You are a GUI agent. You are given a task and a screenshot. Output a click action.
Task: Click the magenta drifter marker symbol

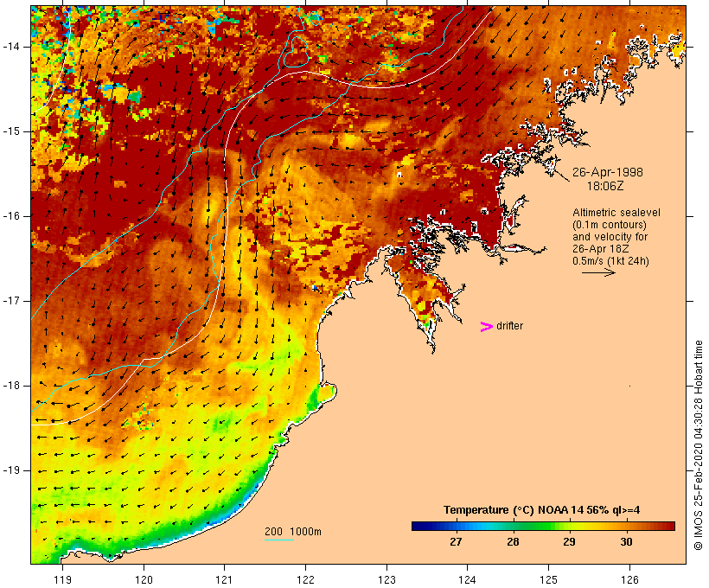(x=486, y=327)
